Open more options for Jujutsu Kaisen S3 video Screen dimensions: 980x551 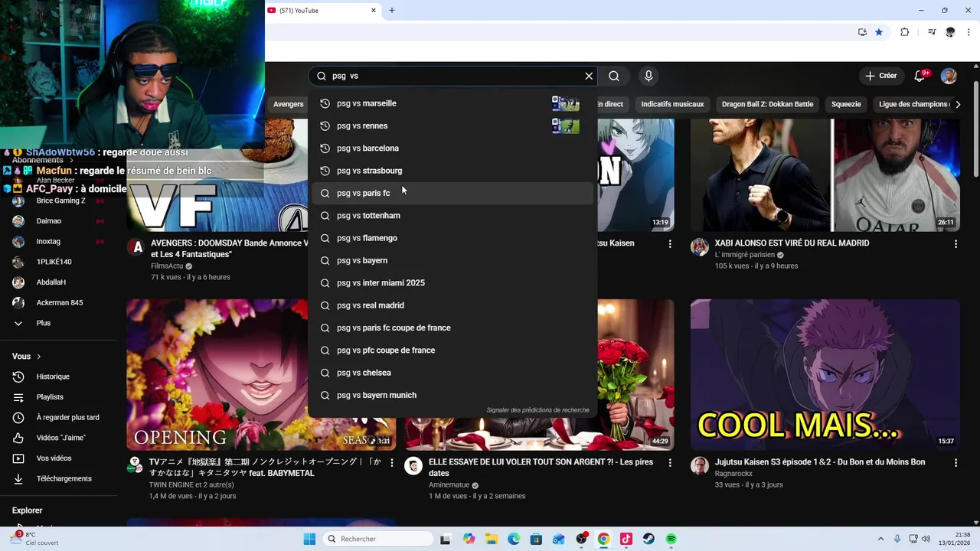955,463
